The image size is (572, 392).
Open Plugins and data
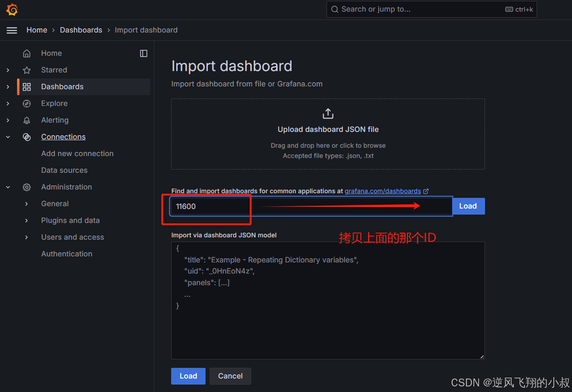[x=70, y=221]
